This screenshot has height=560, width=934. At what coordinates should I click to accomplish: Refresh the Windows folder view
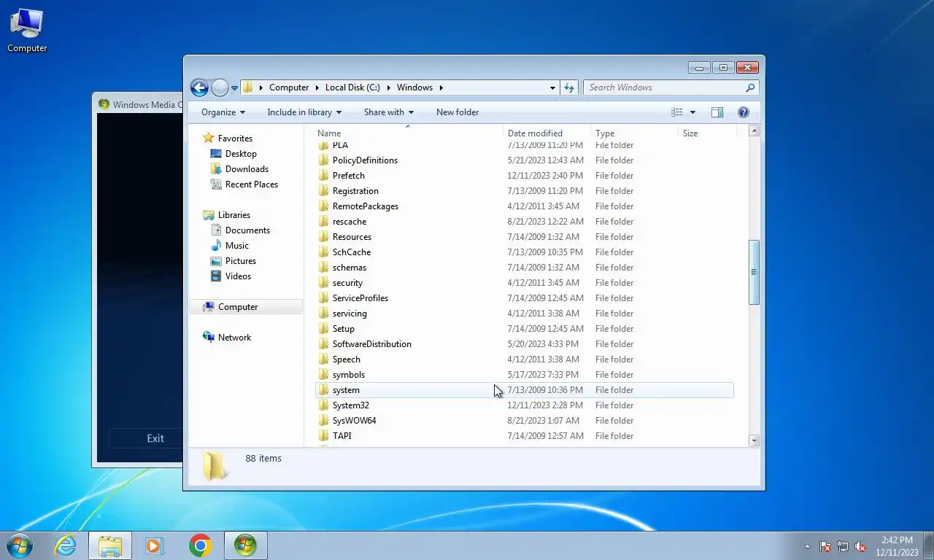(x=570, y=87)
